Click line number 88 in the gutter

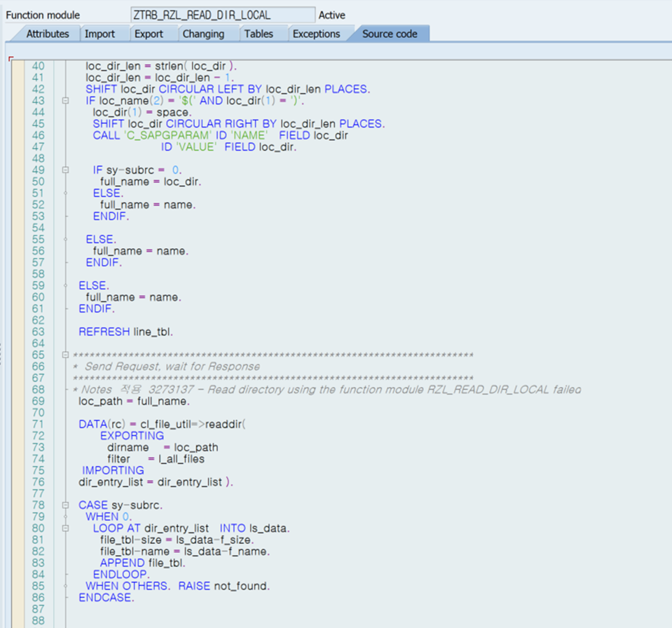tap(38, 621)
